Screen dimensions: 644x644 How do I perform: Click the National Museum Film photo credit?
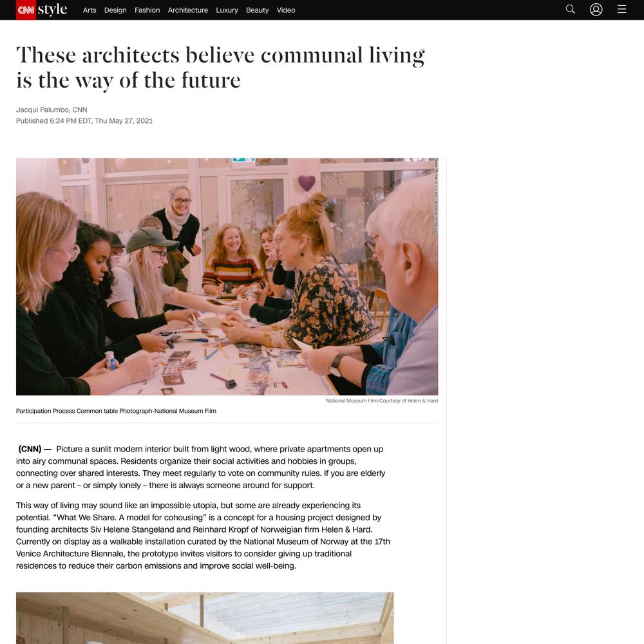[382, 401]
